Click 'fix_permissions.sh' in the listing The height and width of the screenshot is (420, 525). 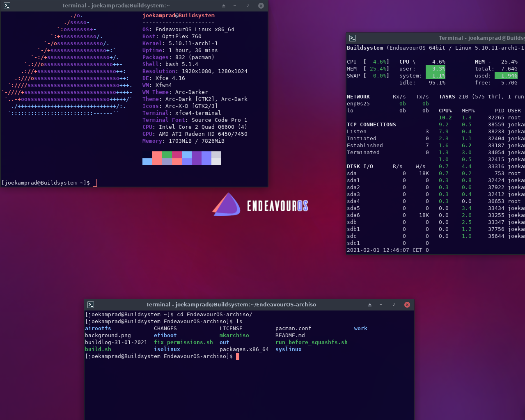(x=183, y=342)
